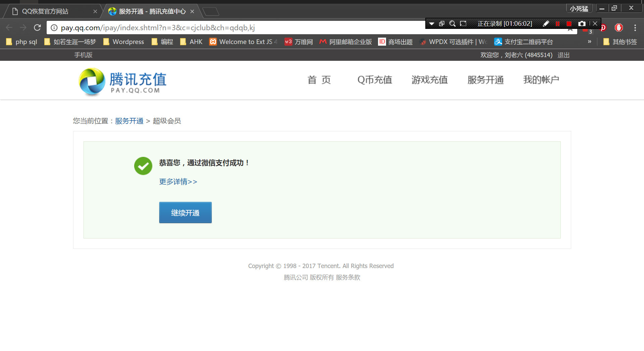Click the Pinterest extension icon

click(604, 28)
